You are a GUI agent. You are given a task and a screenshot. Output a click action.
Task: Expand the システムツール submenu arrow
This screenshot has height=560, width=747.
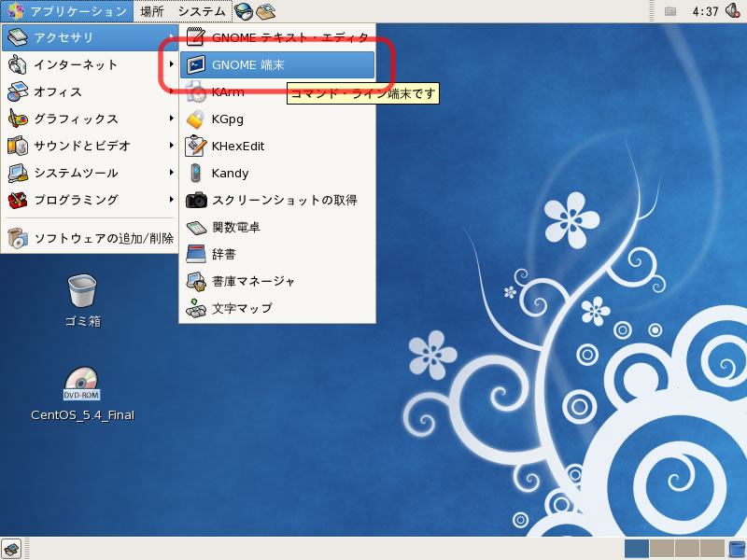click(x=172, y=172)
